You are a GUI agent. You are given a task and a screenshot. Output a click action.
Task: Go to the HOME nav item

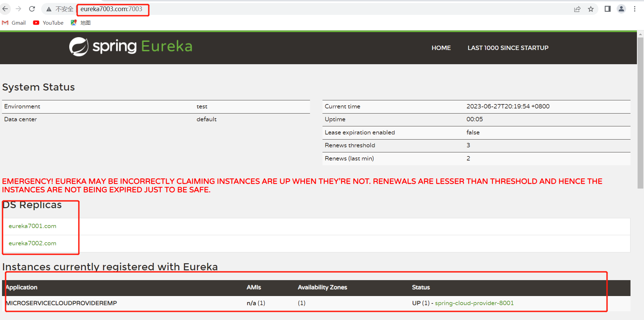click(441, 48)
